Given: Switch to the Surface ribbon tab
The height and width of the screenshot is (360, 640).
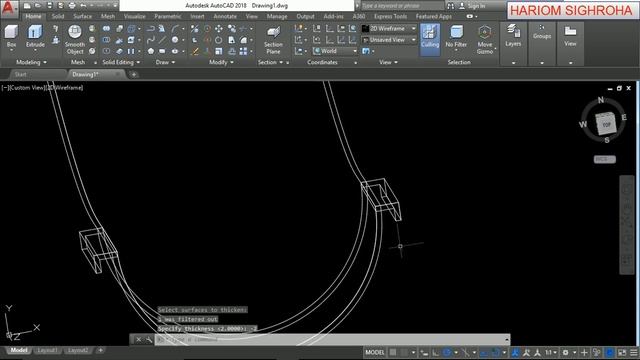Looking at the screenshot, I should pos(82,16).
